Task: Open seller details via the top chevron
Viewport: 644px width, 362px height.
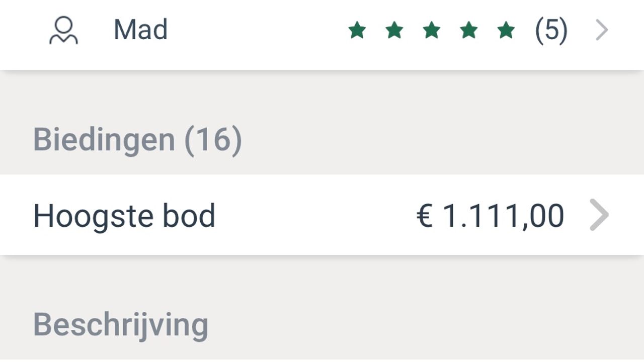Action: click(x=602, y=31)
